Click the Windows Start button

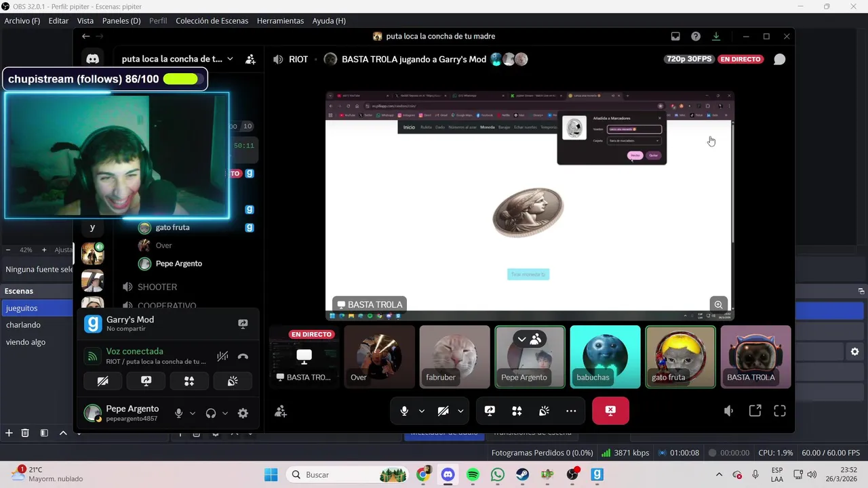[271, 474]
